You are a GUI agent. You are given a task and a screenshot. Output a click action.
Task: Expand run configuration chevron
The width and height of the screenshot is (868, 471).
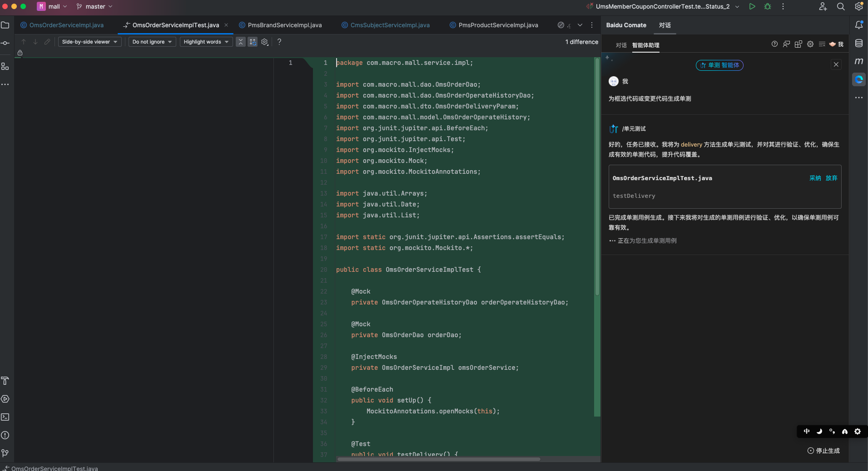(x=737, y=6)
